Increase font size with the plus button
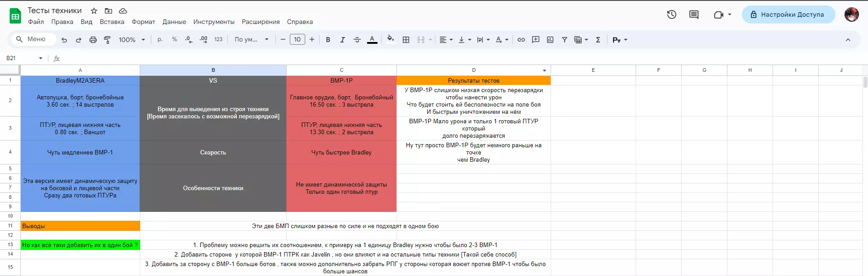Screen dimensions: 868x276 (x=312, y=40)
